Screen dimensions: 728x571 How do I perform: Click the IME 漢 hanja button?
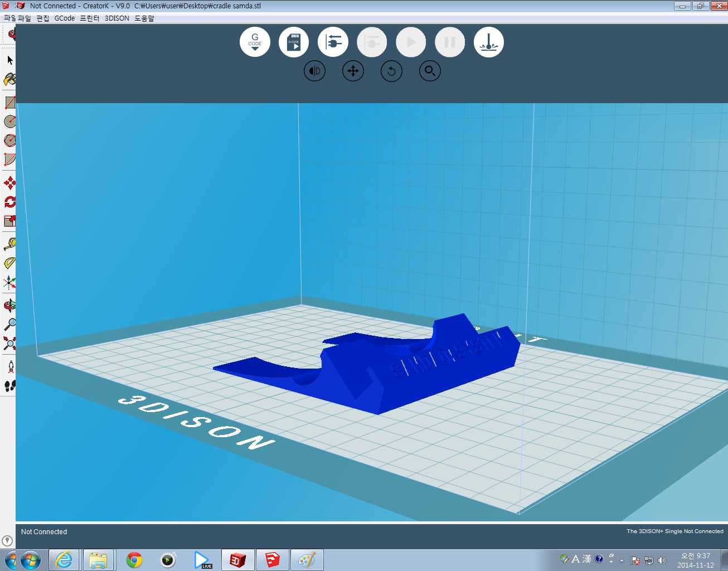pyautogui.click(x=587, y=559)
